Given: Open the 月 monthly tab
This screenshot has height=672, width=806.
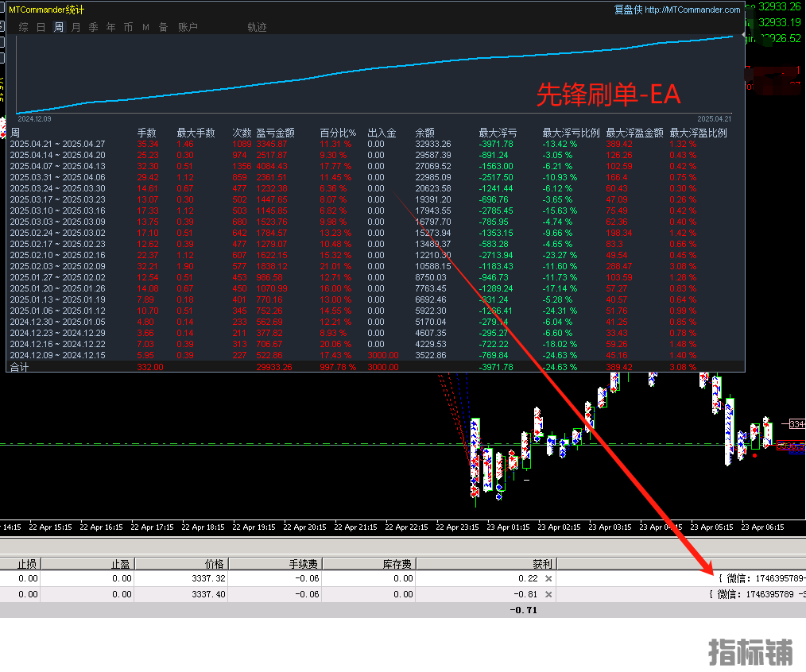Looking at the screenshot, I should (76, 27).
